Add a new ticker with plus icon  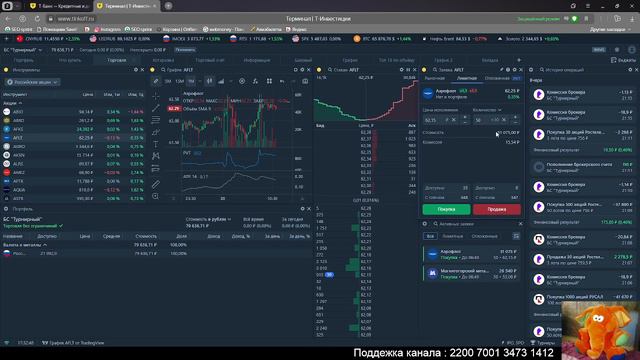6,39
